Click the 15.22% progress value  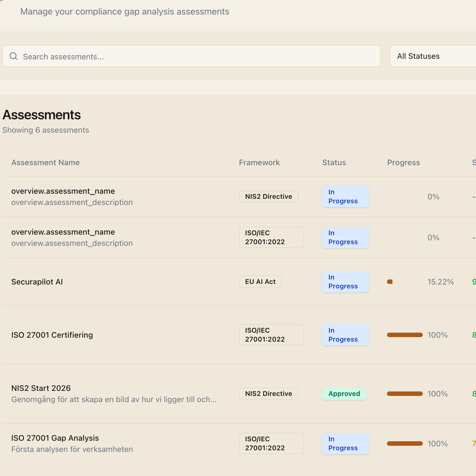440,281
